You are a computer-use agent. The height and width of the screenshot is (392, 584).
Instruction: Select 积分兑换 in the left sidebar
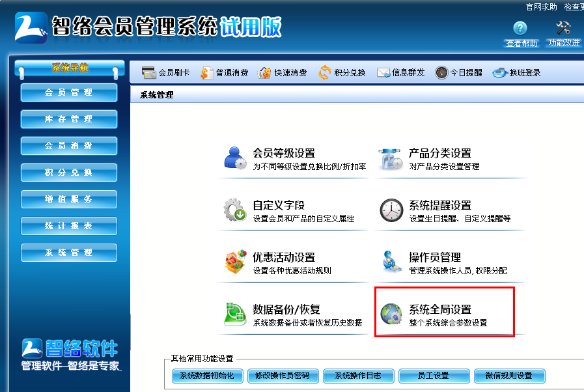69,173
